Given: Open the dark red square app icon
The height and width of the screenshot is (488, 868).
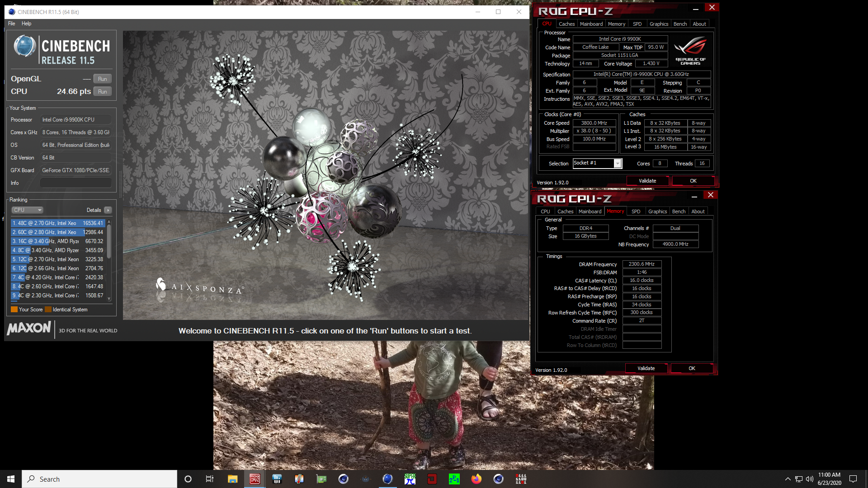Looking at the screenshot, I should tap(432, 479).
